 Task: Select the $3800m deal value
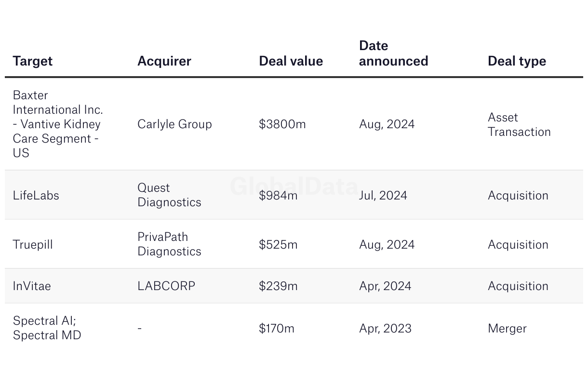coord(282,124)
